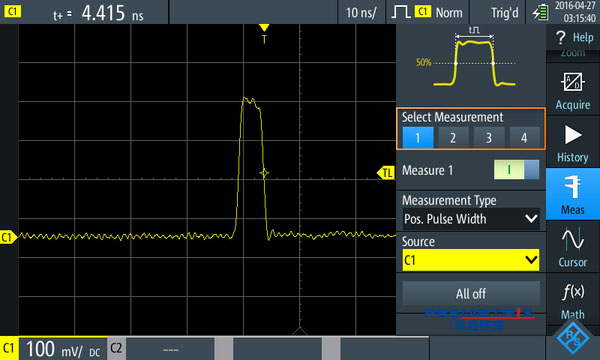Select the trigger position T marker
The width and height of the screenshot is (600, 360).
coord(264,33)
